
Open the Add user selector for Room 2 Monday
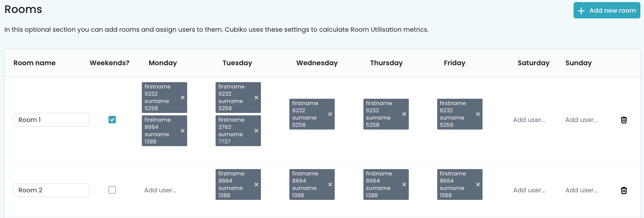point(160,190)
